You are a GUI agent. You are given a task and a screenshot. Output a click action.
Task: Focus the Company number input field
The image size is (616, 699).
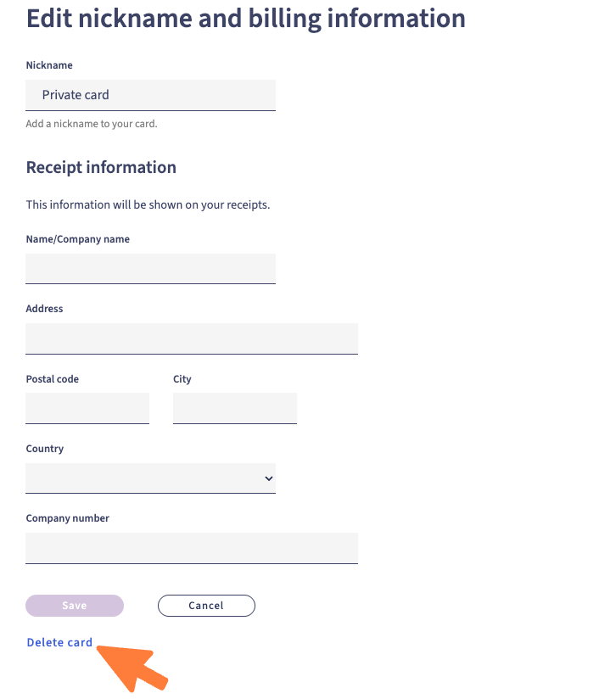(192, 548)
